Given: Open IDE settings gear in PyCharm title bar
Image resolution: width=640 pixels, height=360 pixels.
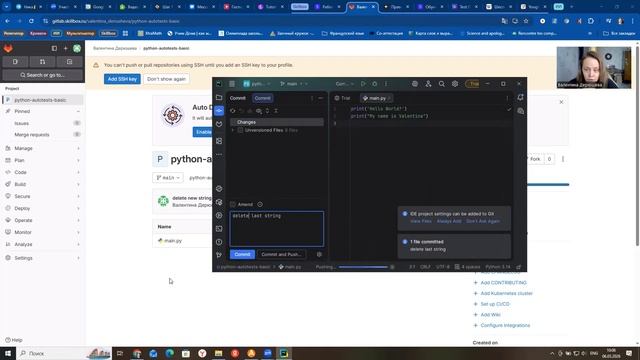Looking at the screenshot, I should pos(455,84).
